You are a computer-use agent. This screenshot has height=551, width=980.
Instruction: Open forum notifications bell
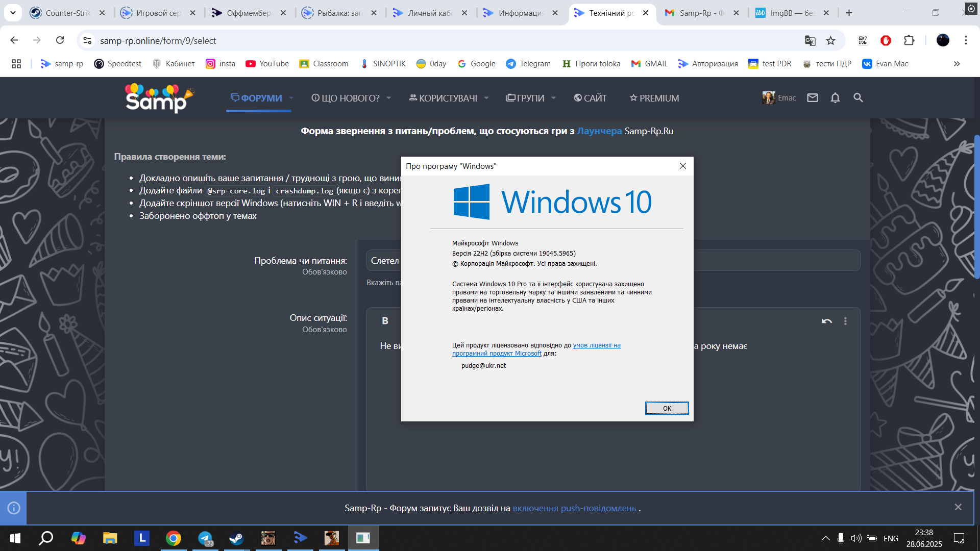tap(835, 98)
